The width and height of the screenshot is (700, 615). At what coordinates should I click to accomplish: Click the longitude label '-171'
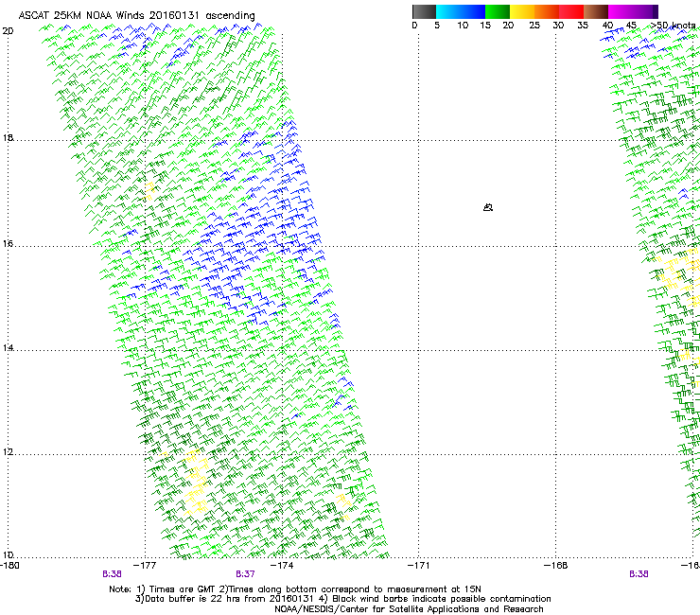[419, 566]
